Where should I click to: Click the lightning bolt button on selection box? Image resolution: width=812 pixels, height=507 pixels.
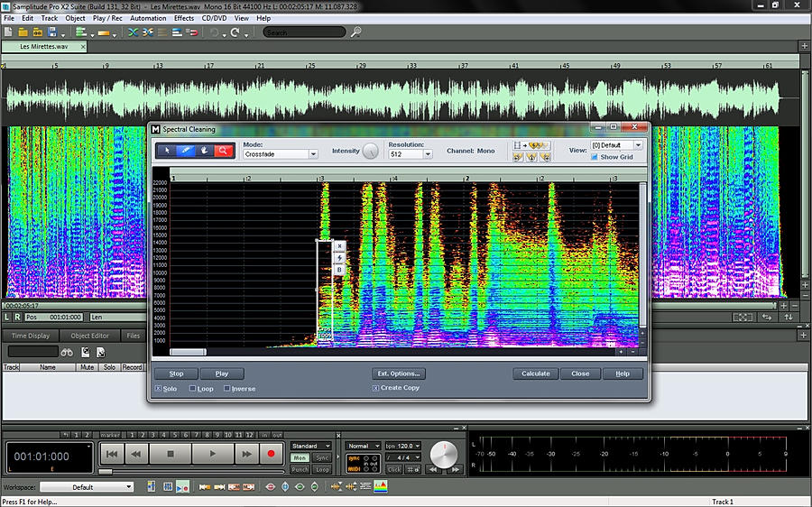(340, 258)
